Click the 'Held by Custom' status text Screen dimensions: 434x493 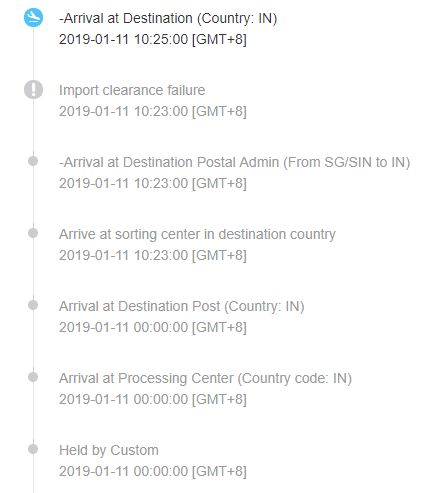(109, 450)
